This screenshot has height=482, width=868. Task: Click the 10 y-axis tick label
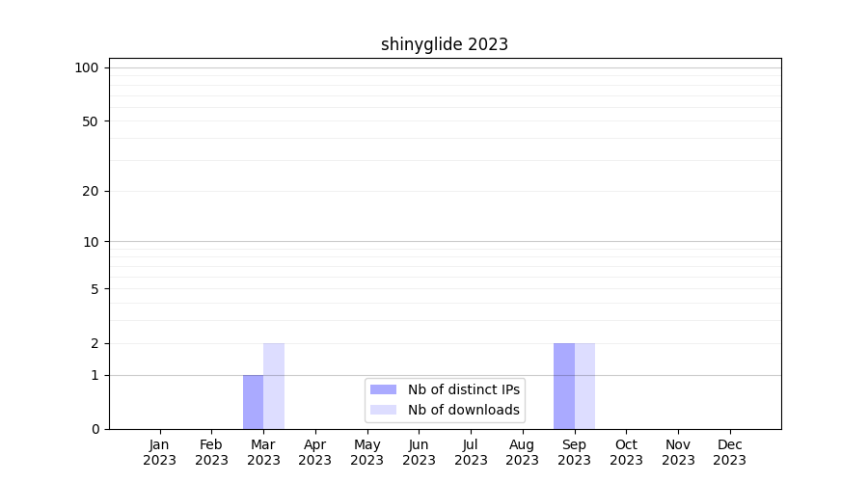click(x=91, y=242)
